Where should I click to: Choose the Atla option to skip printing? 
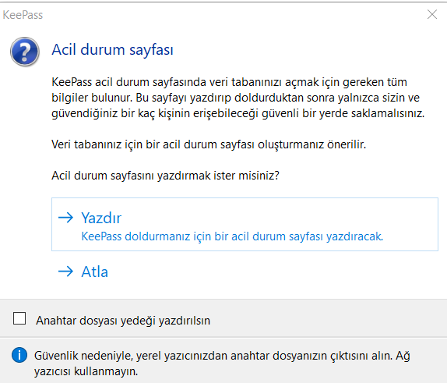(83, 272)
